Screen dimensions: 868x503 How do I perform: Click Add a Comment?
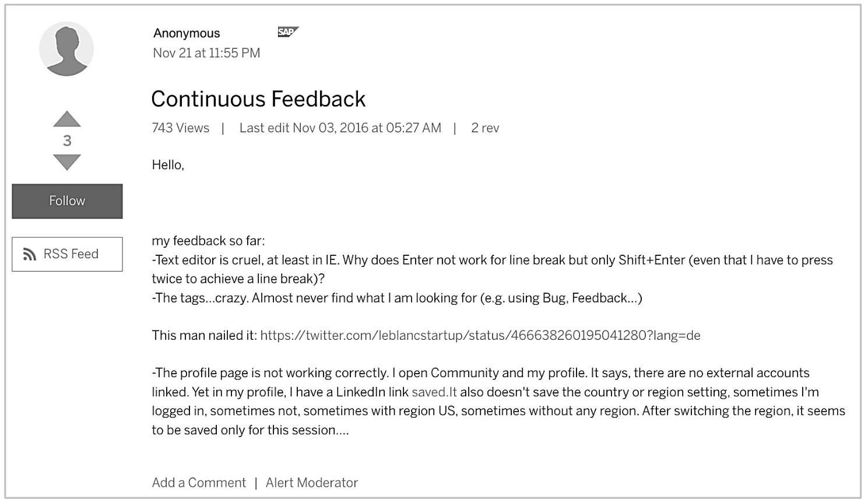[x=199, y=483]
